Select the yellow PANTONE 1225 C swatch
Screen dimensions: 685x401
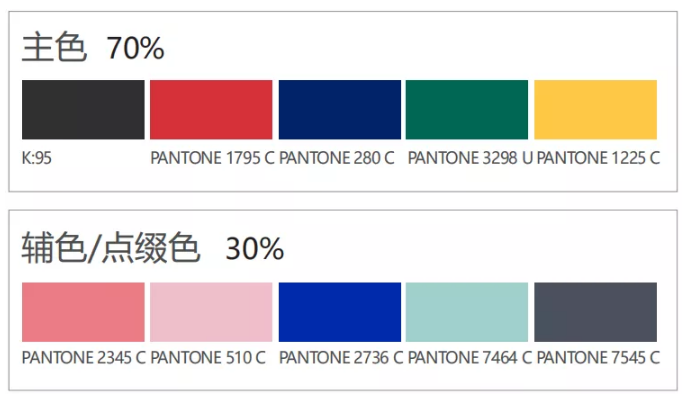coord(595,109)
